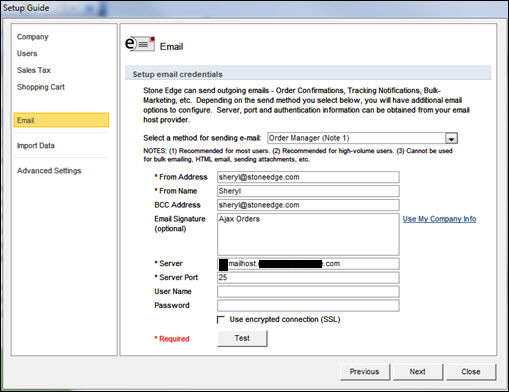The width and height of the screenshot is (509, 392).
Task: Enable Use encrypted connection (SSL) checkbox
Action: click(x=221, y=320)
